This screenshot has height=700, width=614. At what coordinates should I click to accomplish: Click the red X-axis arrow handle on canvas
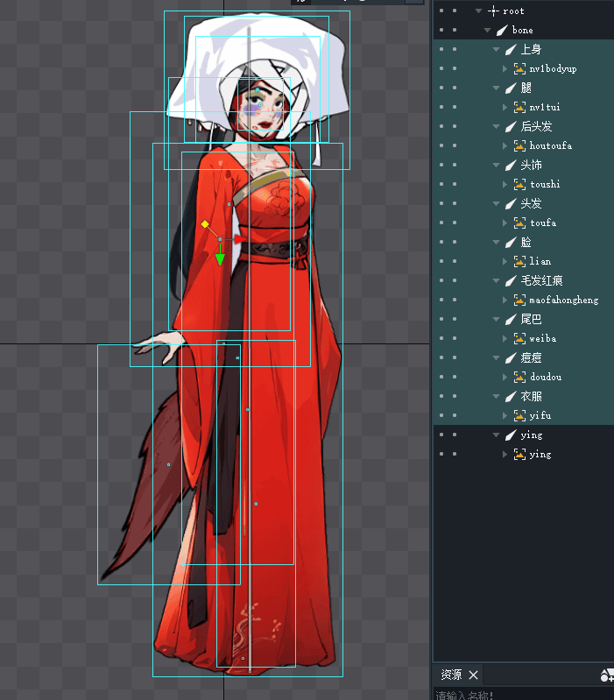(x=238, y=238)
